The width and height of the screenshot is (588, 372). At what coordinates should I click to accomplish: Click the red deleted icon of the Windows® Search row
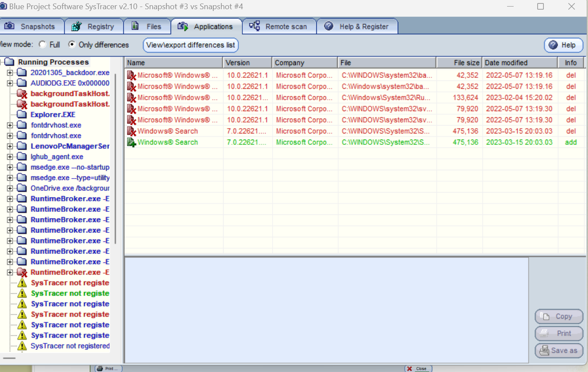[131, 131]
